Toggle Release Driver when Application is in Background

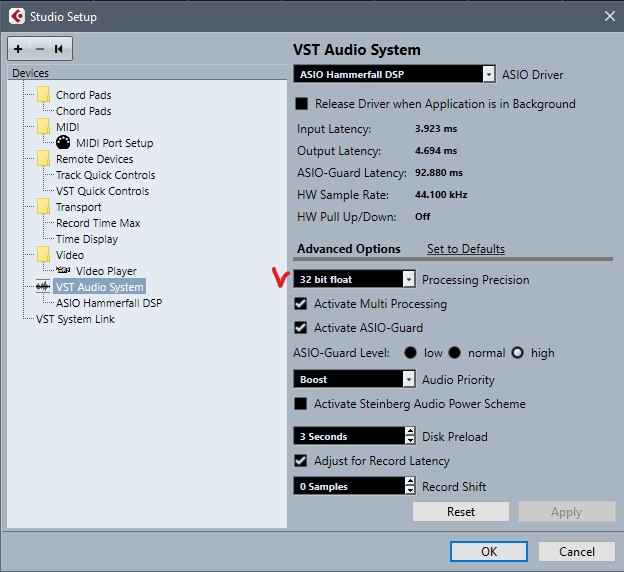[302, 103]
